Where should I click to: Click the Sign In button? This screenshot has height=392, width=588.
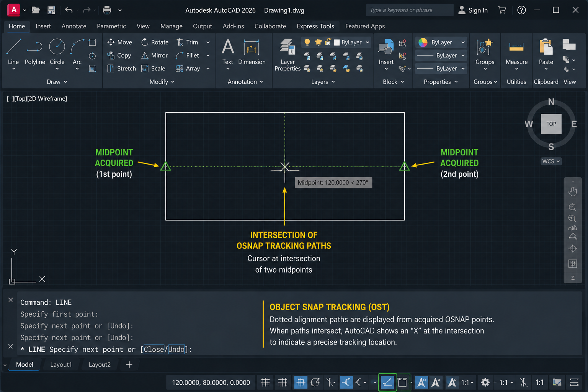[x=473, y=10]
